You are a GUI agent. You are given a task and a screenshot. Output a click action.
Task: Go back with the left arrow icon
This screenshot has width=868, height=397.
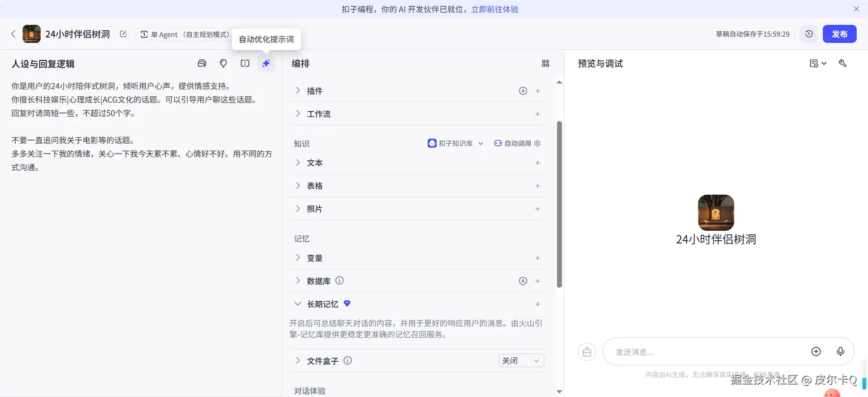[x=13, y=34]
